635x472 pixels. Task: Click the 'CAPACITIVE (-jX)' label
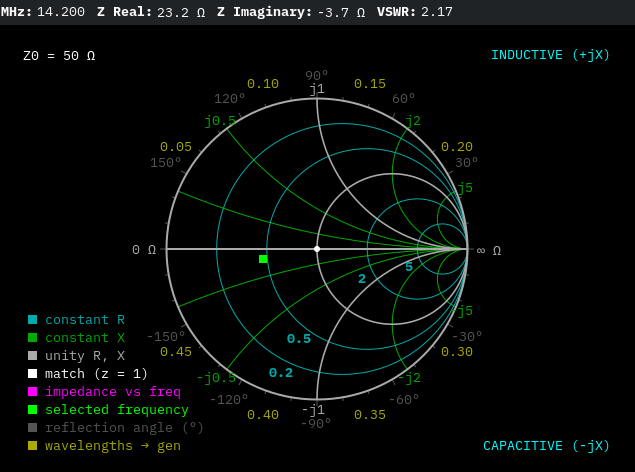[546, 446]
